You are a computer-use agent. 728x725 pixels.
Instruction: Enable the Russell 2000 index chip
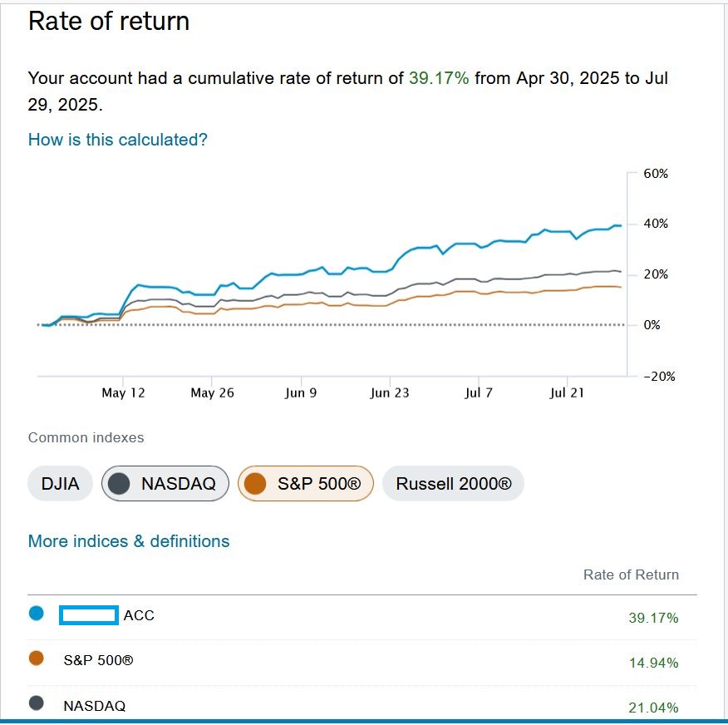point(453,484)
